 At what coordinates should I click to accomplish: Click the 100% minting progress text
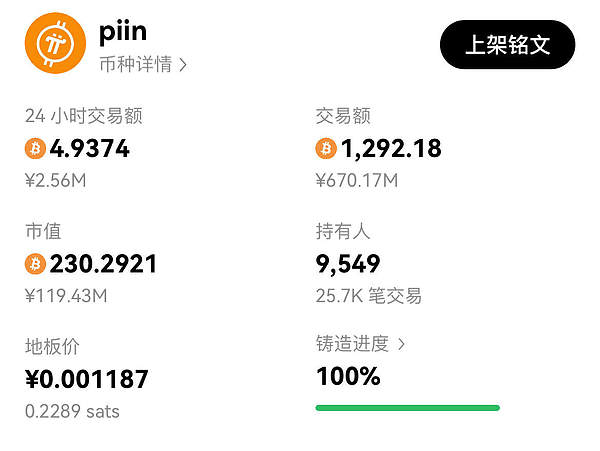point(348,377)
